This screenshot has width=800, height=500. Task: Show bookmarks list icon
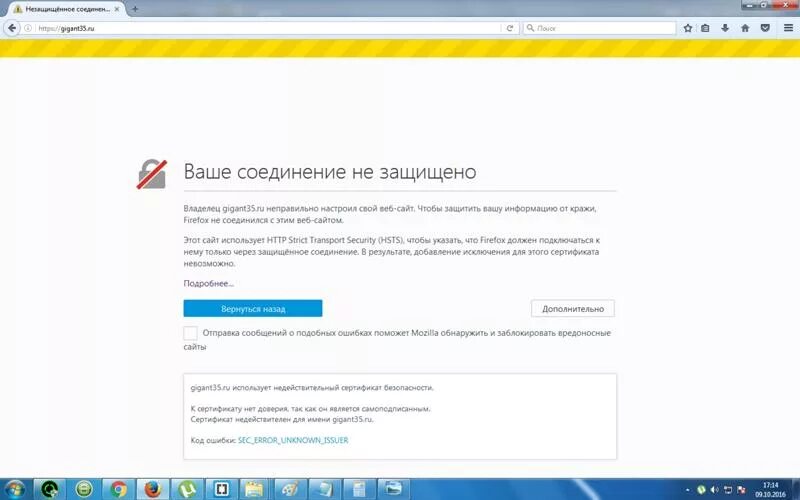705,28
